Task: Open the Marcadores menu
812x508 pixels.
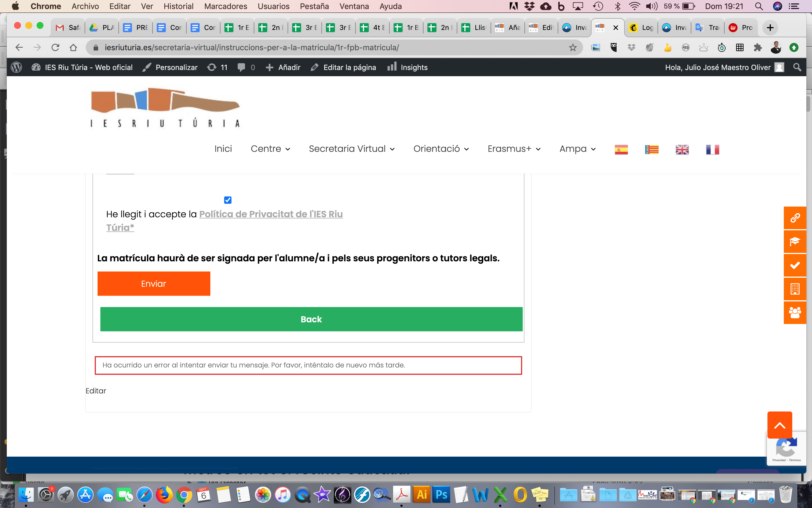Action: [x=226, y=6]
